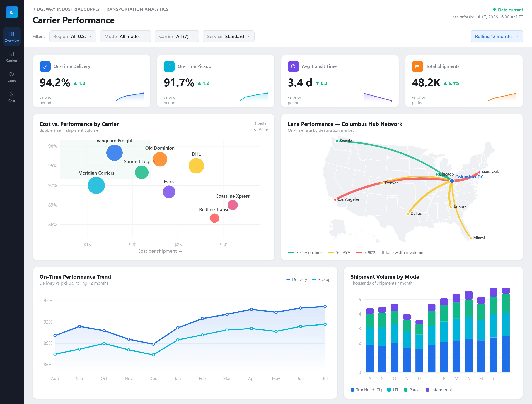This screenshot has width=532, height=404.
Task: Toggle the Pickup series in trend legend
Action: click(321, 279)
